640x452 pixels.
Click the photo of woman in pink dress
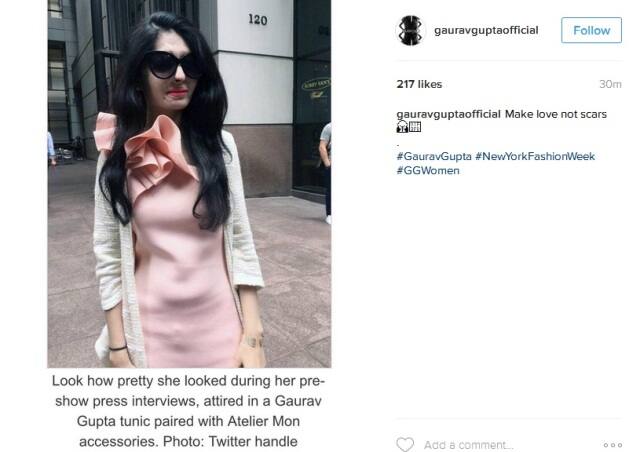pos(189,184)
